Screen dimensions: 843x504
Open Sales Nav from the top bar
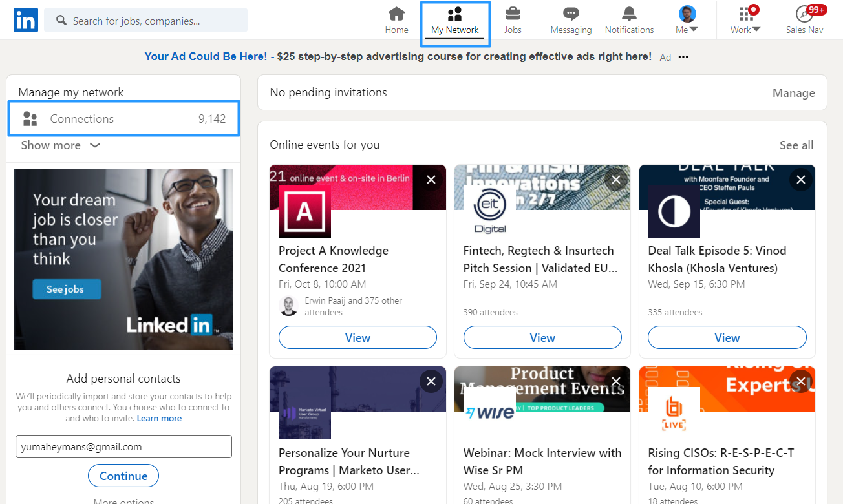point(805,20)
